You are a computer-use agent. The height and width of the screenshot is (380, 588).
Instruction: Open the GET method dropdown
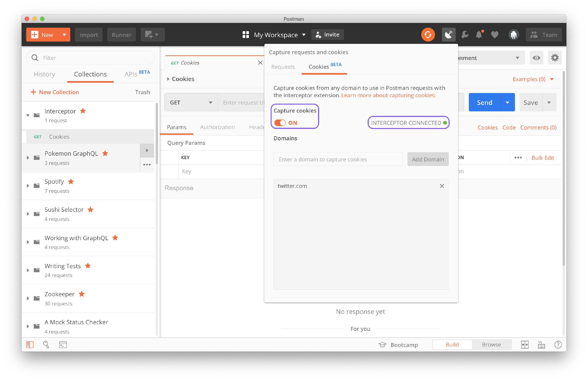(x=191, y=102)
